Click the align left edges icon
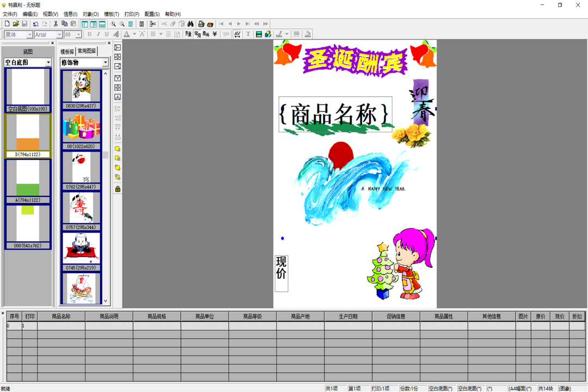 tap(118, 48)
